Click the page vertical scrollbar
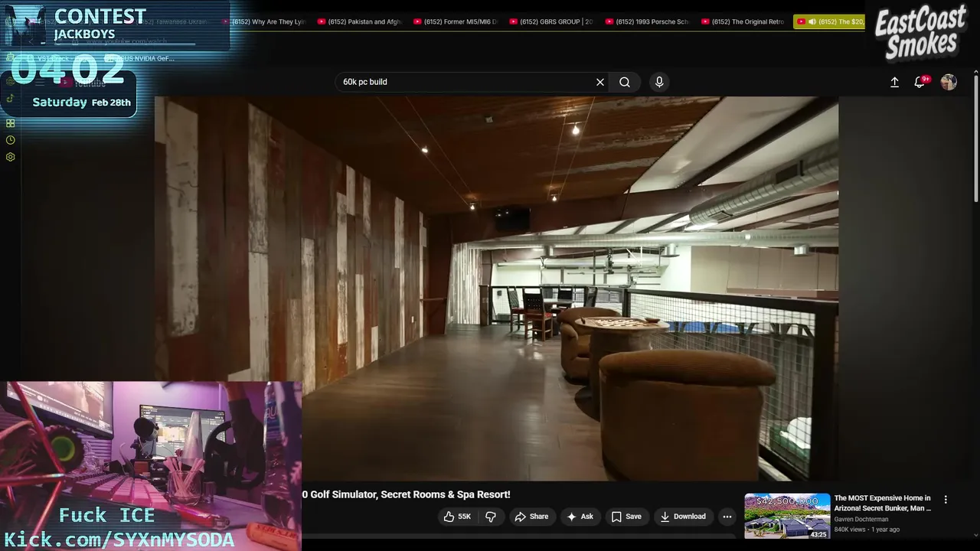The image size is (980, 551). click(975, 138)
